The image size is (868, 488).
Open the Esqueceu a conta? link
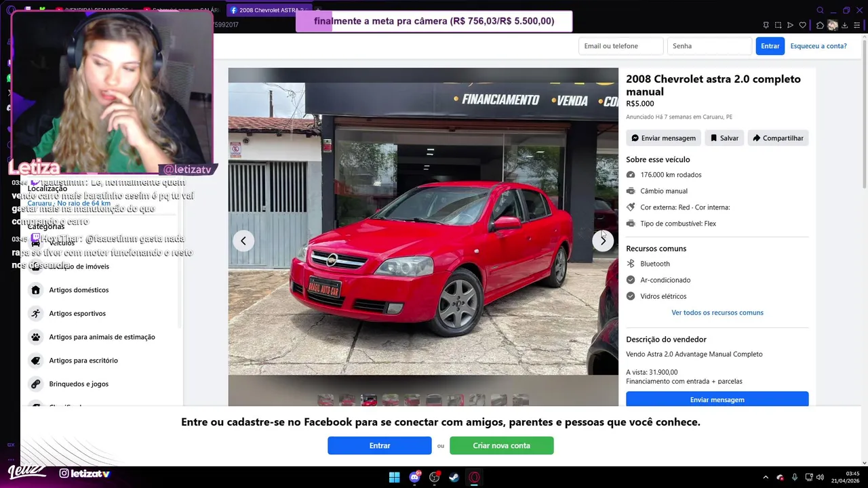point(818,46)
